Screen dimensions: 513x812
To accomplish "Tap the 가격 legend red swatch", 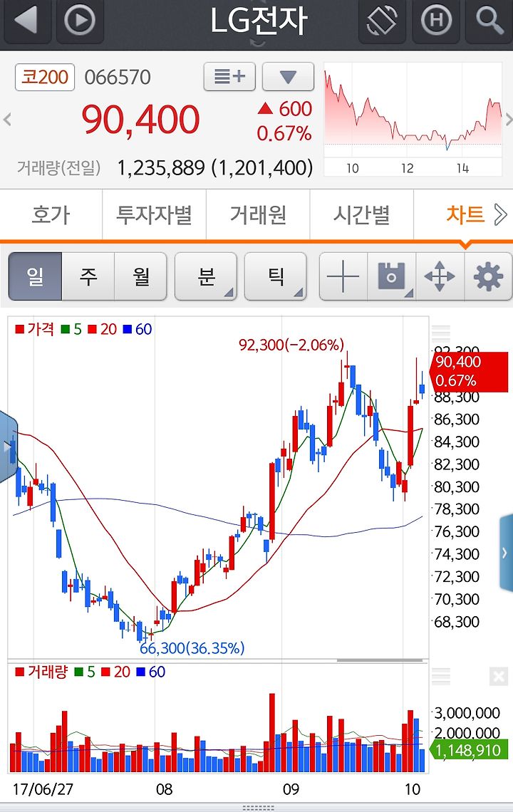I will (20, 329).
